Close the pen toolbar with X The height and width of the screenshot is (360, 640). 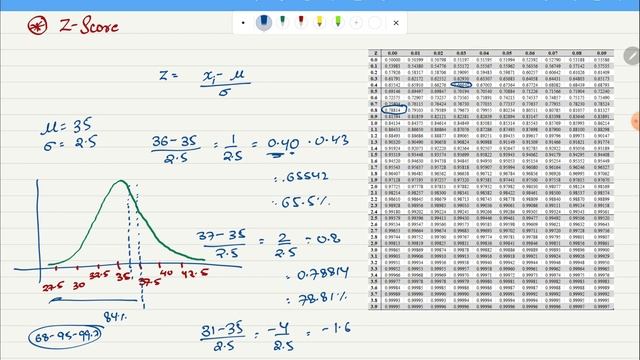click(396, 23)
